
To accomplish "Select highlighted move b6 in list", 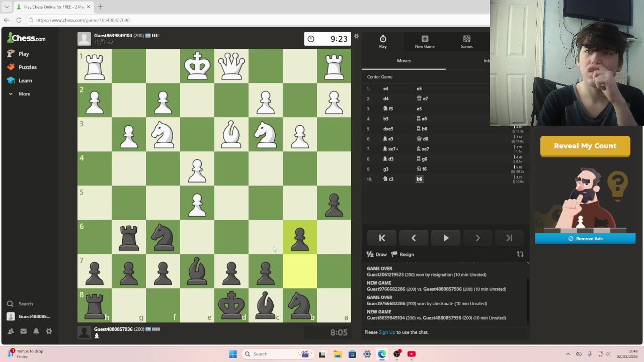I will tap(419, 179).
